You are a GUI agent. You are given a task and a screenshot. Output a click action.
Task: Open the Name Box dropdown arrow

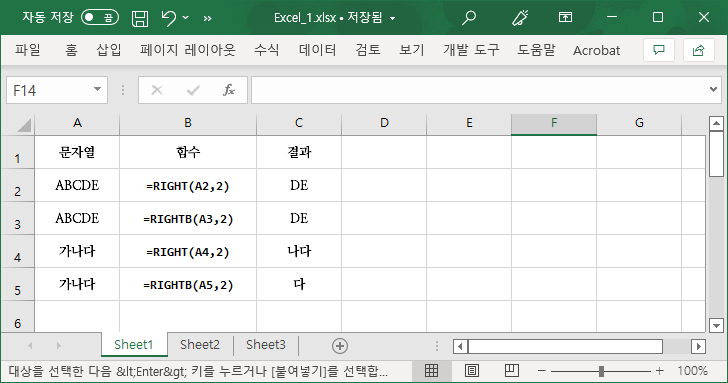(x=98, y=89)
